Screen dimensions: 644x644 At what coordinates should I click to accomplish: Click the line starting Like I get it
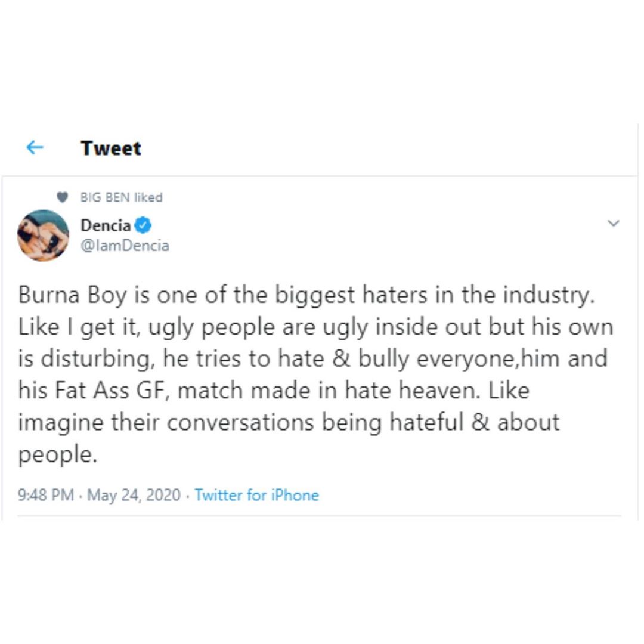315,327
